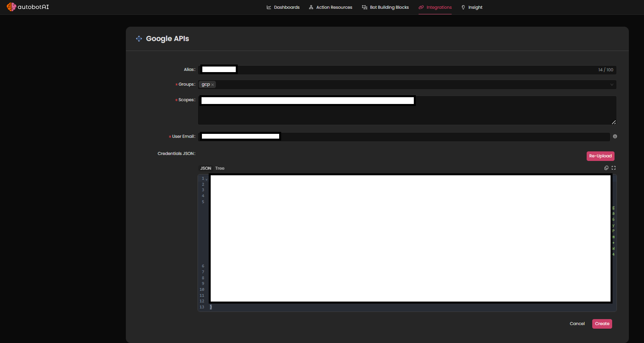Click the 14 / 100 character counter
This screenshot has width=644, height=343.
tap(605, 70)
